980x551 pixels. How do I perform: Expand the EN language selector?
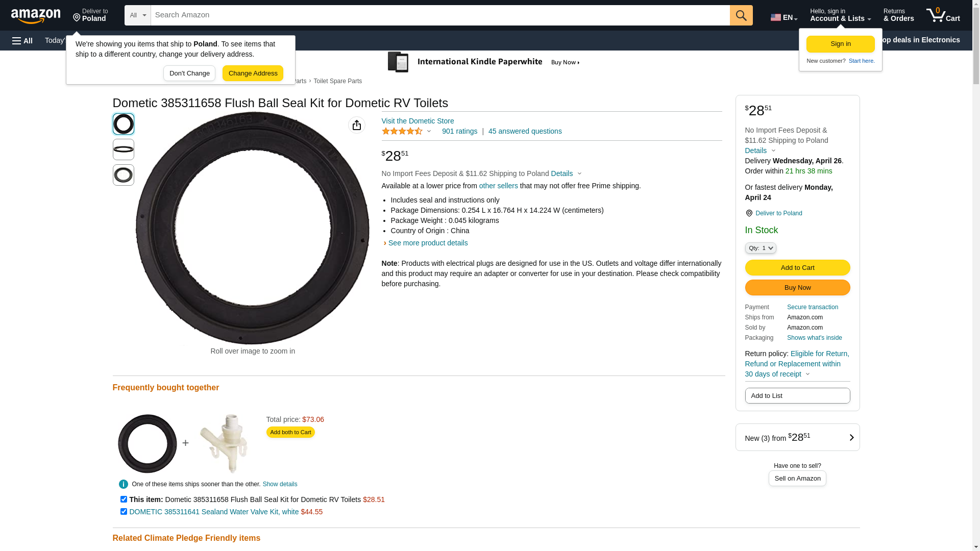pyautogui.click(x=784, y=17)
